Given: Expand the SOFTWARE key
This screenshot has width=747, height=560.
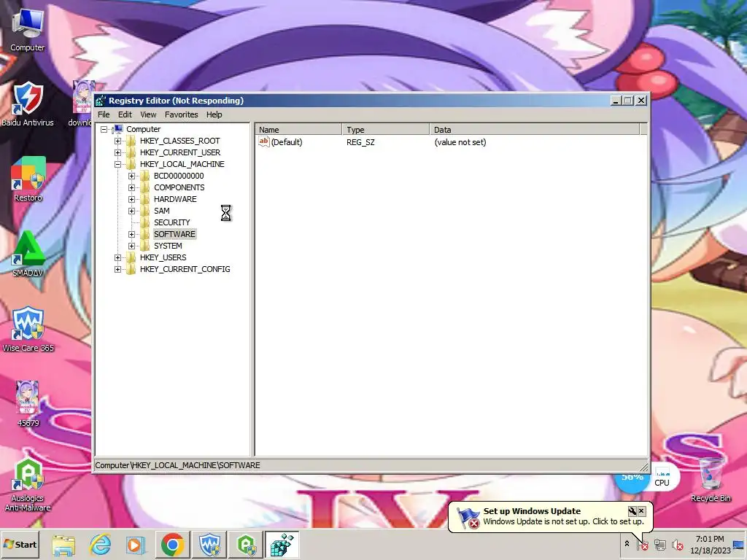Looking at the screenshot, I should click(131, 234).
